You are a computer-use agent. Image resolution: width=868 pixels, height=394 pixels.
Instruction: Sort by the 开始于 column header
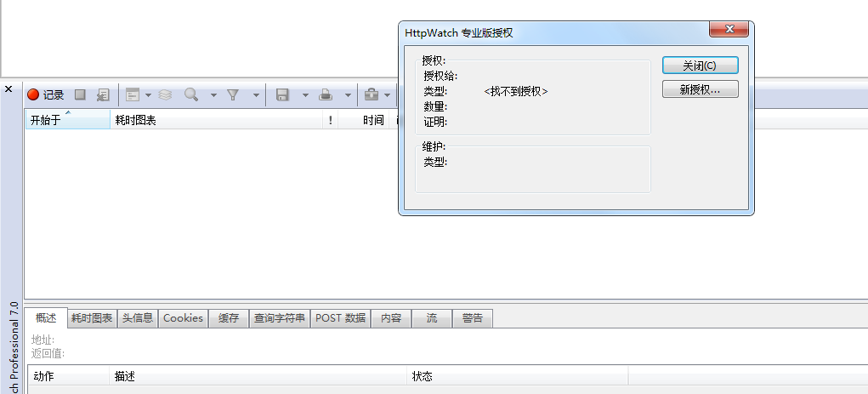point(67,120)
